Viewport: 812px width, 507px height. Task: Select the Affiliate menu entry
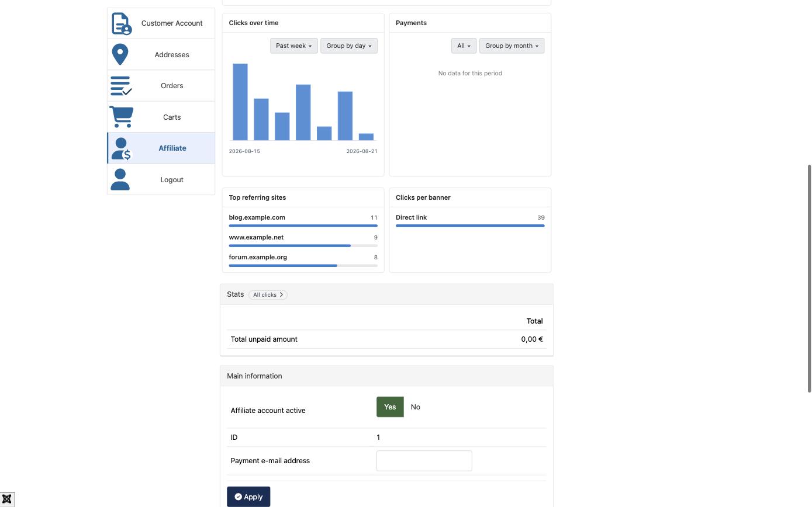161,148
